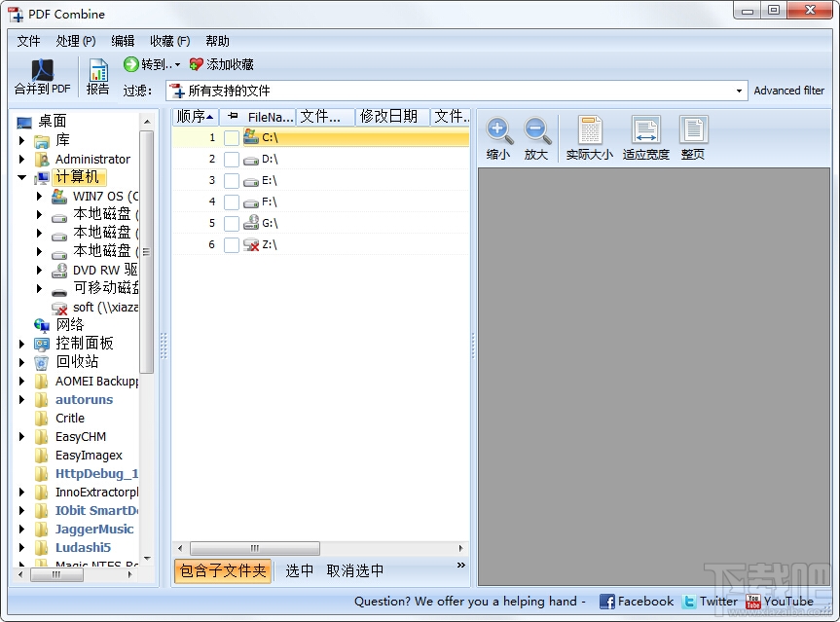Viewport: 840px width, 622px height.
Task: Open the Favorites (收藏) menu
Action: 169,41
